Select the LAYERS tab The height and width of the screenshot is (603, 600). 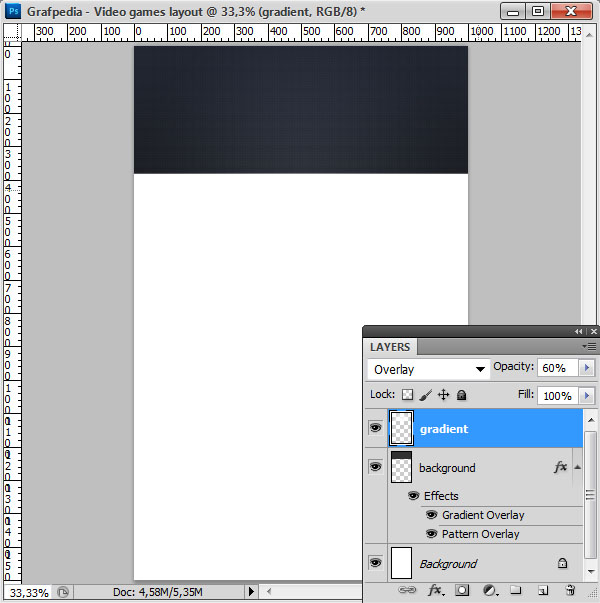[390, 347]
